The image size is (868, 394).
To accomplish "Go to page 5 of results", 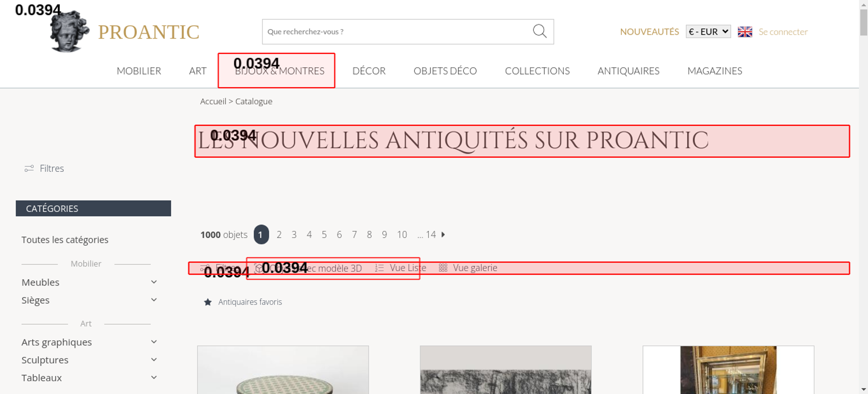I will [x=324, y=235].
